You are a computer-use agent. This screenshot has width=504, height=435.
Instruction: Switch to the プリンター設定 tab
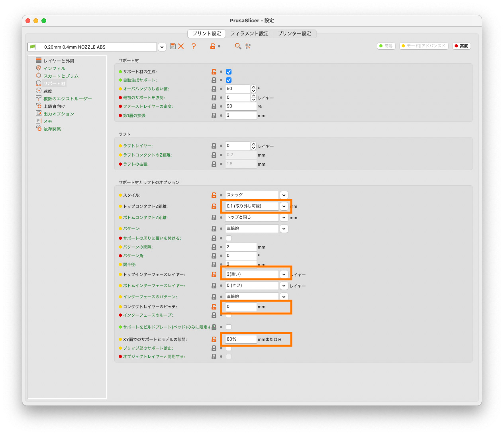click(294, 34)
